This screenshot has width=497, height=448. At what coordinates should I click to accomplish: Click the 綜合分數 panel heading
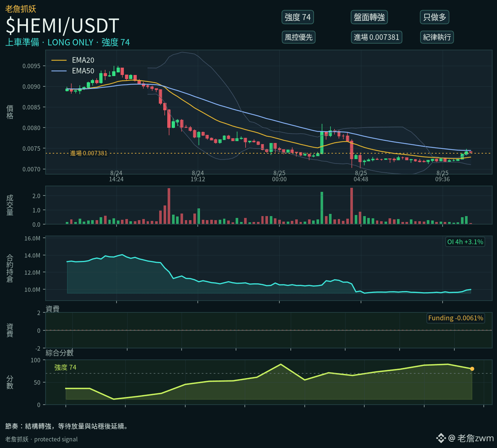click(x=60, y=353)
